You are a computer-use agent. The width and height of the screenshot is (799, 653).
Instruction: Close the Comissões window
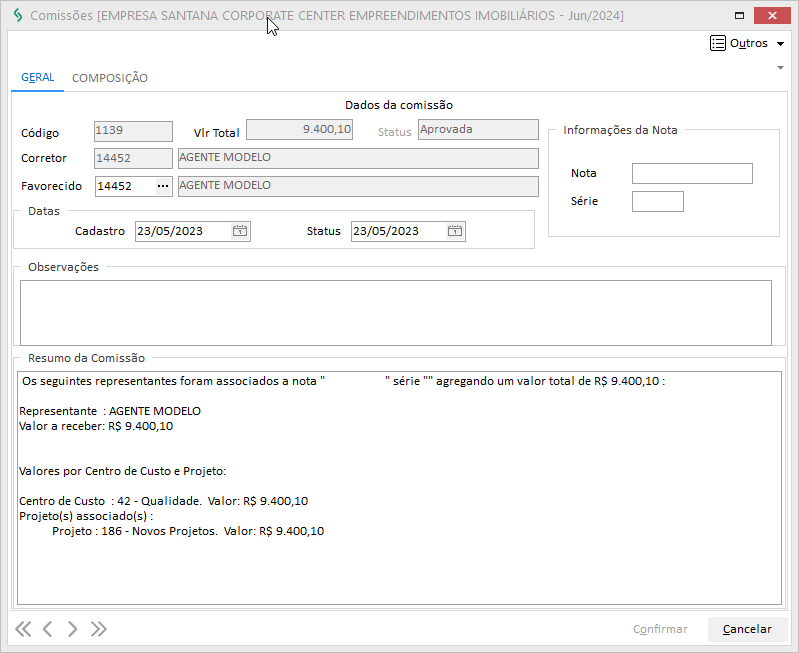(772, 15)
